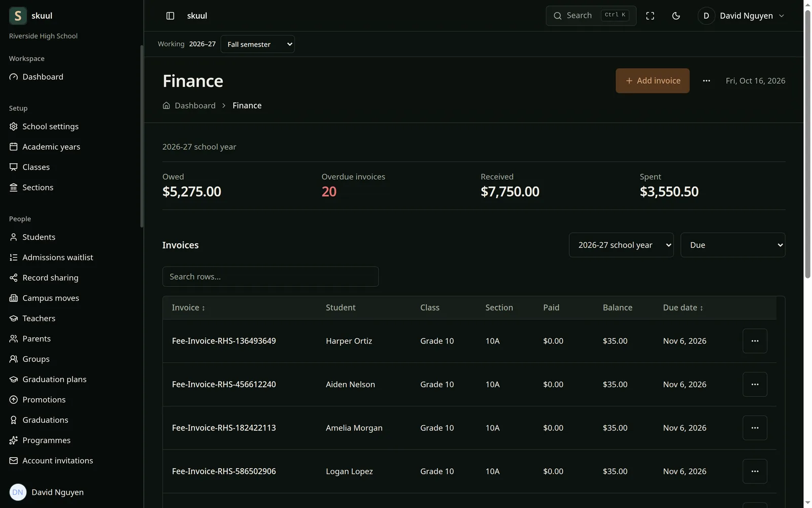
Task: Open Account invitations sidebar item
Action: click(x=71, y=461)
